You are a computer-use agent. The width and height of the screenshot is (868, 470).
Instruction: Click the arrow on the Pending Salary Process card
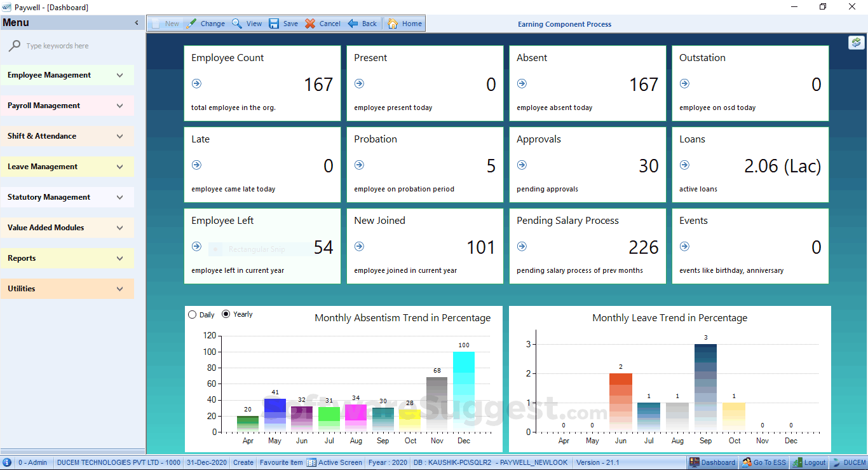click(x=522, y=246)
